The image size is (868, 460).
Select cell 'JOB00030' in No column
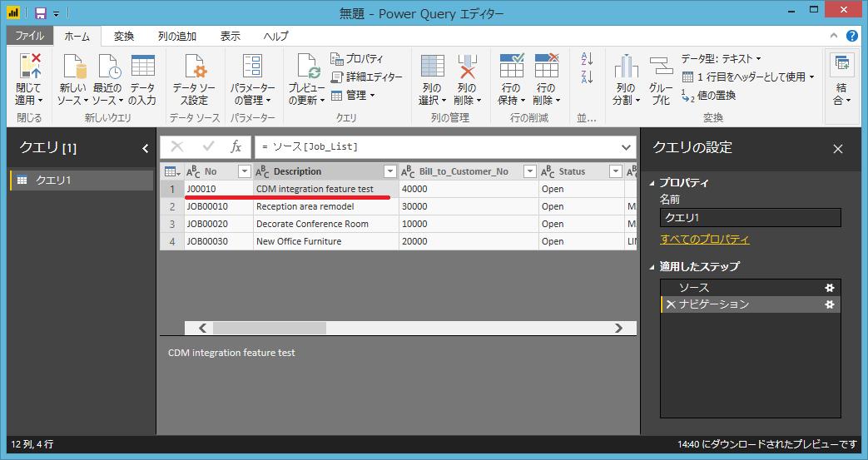[219, 241]
